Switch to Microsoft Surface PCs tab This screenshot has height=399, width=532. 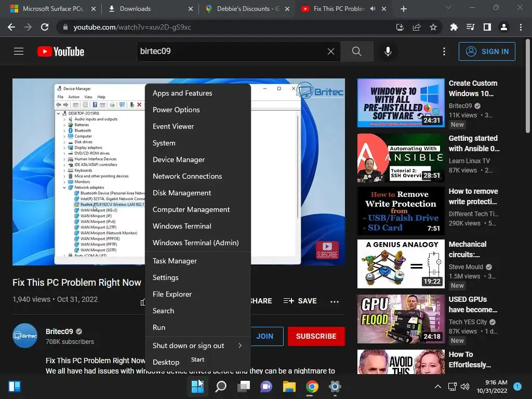click(52, 9)
